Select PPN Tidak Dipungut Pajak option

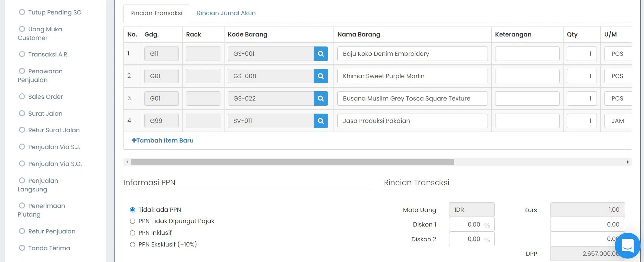(132, 221)
